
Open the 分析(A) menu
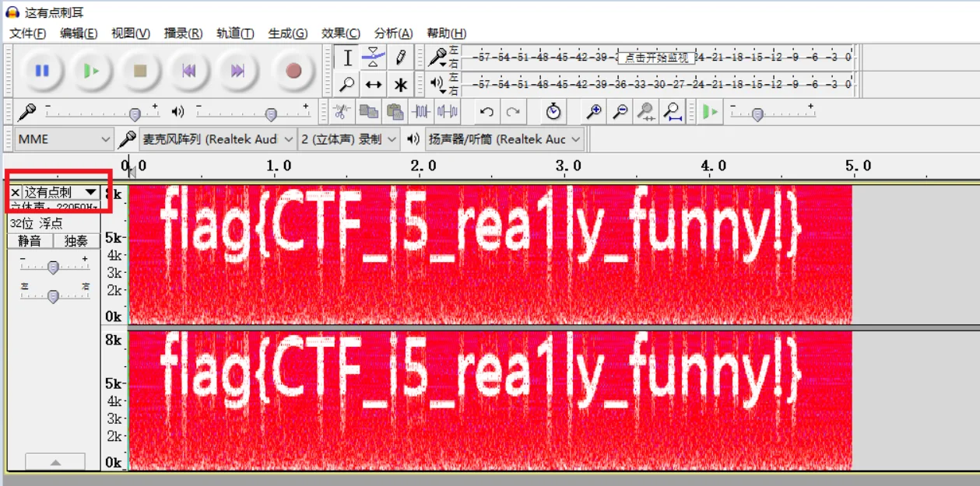click(x=393, y=33)
